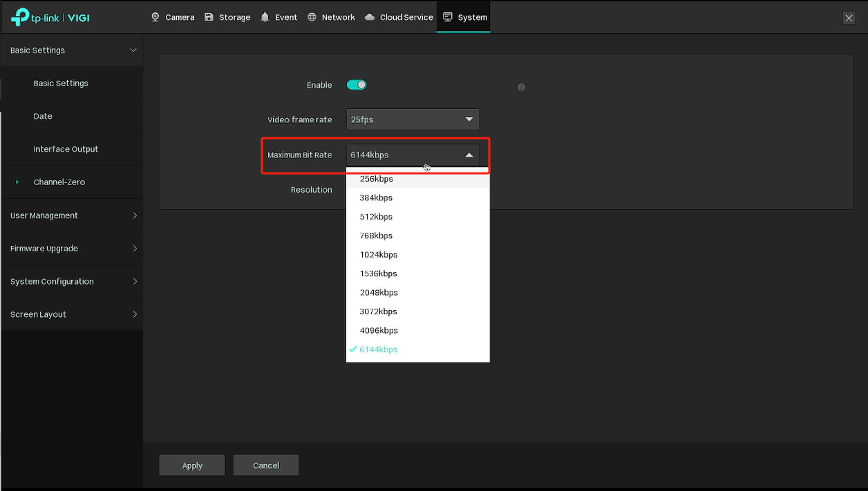Choose 256kbps bit rate

(418, 179)
